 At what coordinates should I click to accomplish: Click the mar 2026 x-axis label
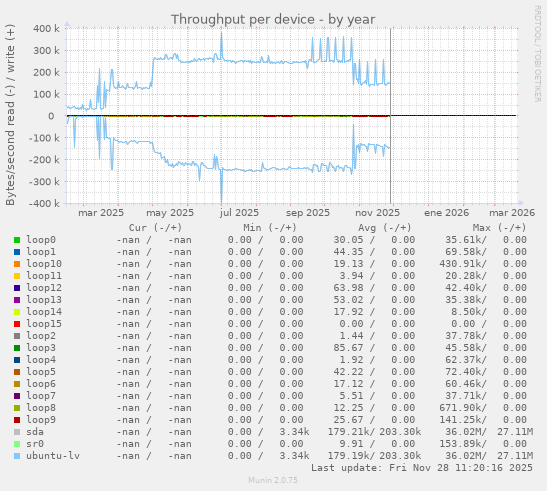512,213
